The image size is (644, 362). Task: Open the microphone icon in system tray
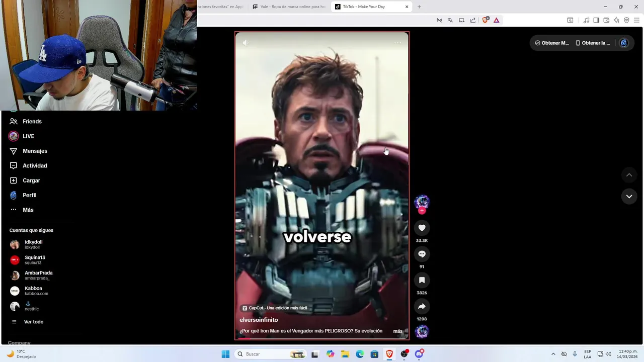point(575,354)
